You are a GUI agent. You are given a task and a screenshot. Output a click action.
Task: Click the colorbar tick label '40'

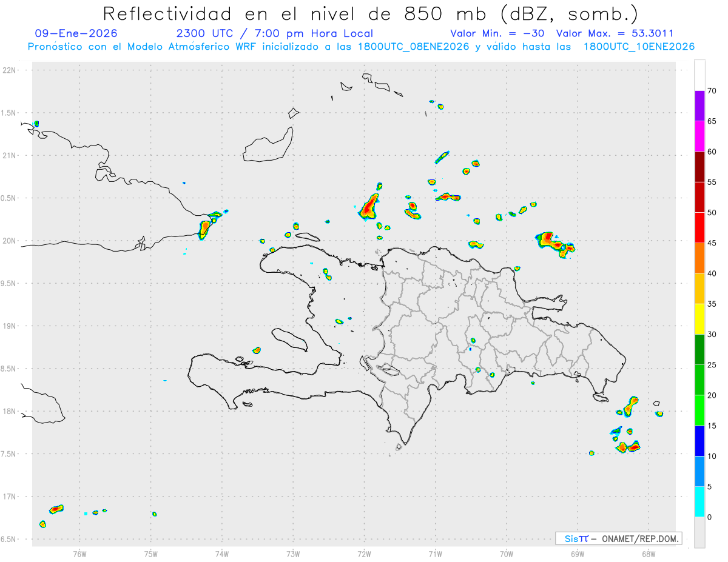(x=712, y=273)
